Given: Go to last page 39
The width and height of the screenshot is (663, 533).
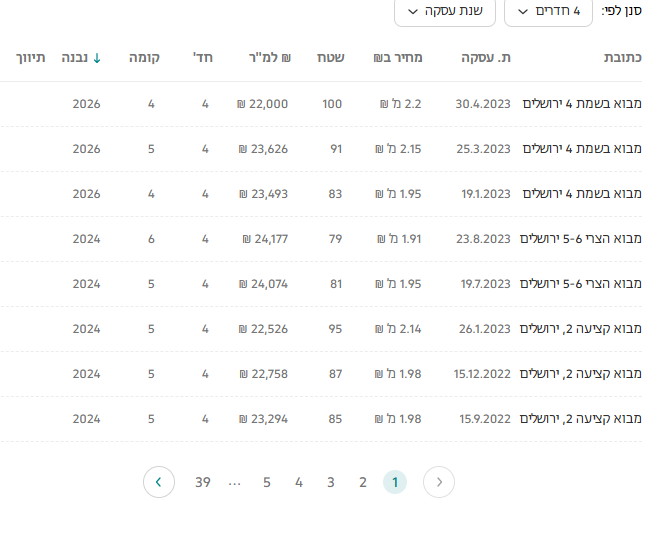Looking at the screenshot, I should (203, 482).
